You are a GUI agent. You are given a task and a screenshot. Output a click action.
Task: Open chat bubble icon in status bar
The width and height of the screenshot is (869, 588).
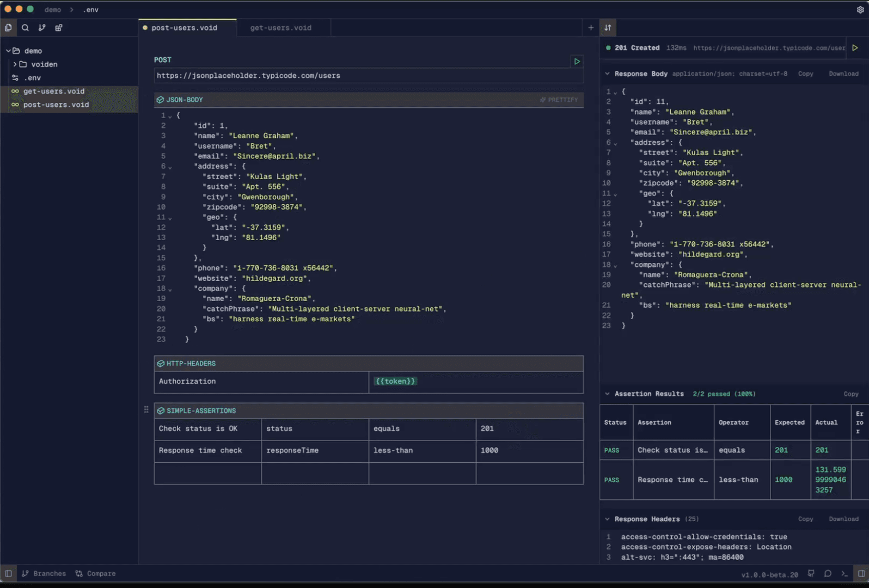pos(828,573)
